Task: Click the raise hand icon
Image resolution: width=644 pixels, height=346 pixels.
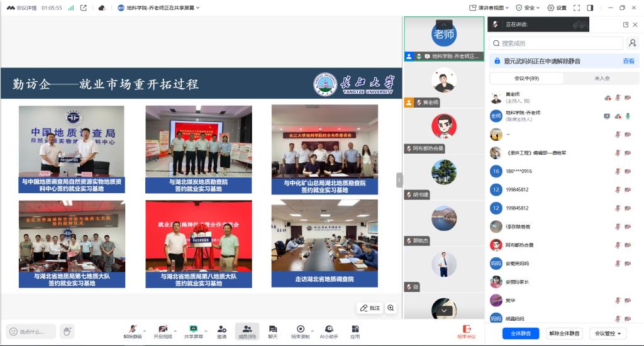Action: click(x=67, y=331)
